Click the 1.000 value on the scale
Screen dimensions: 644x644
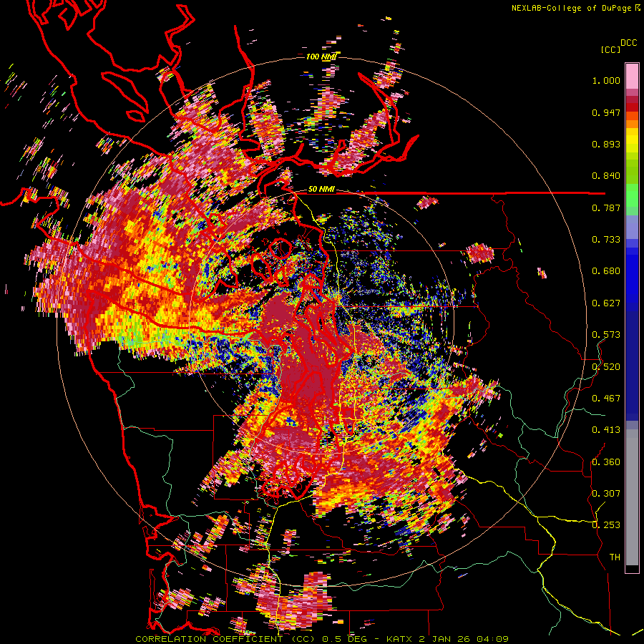click(606, 80)
